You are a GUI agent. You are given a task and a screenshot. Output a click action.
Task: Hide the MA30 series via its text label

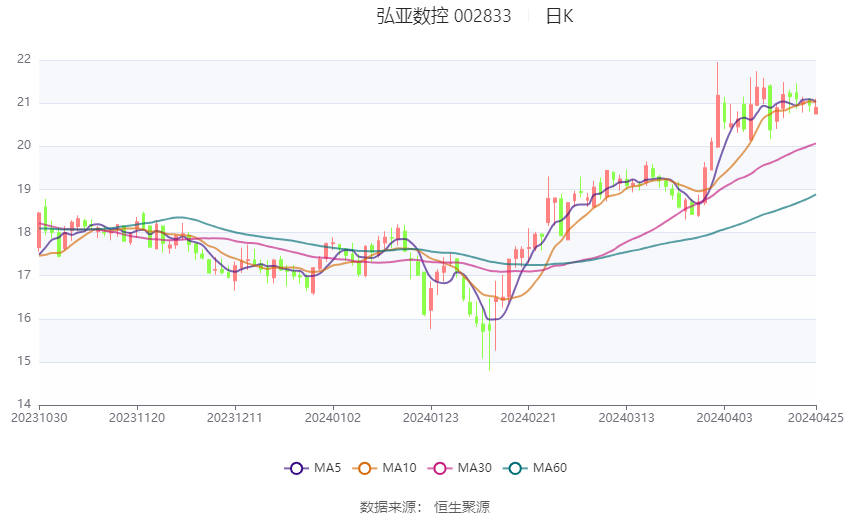tap(473, 468)
